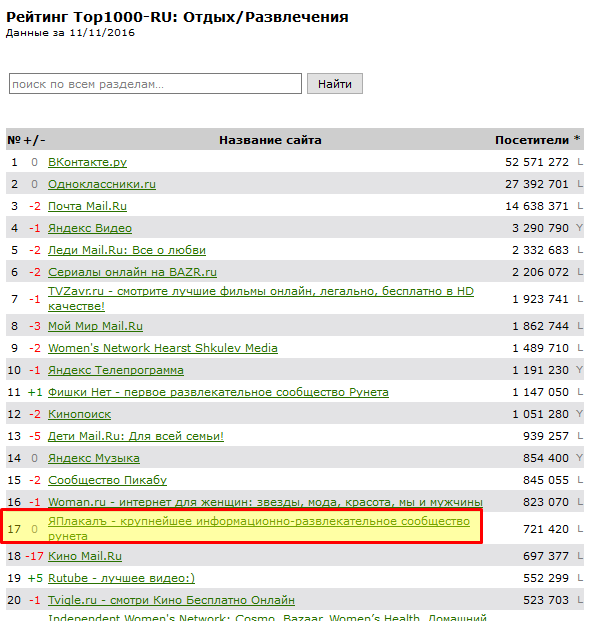Open the Мой Мир Mail.Ru link
594x621 pixels.
[95, 326]
